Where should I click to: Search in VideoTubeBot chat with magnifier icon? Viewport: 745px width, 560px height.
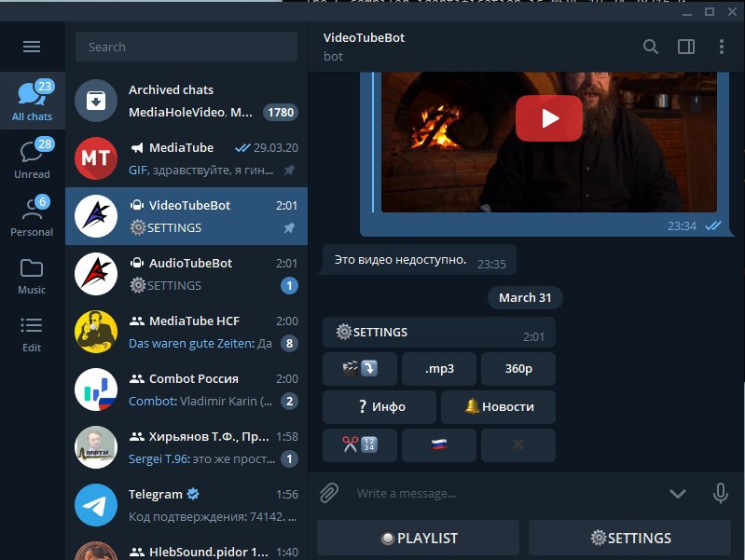[x=651, y=47]
